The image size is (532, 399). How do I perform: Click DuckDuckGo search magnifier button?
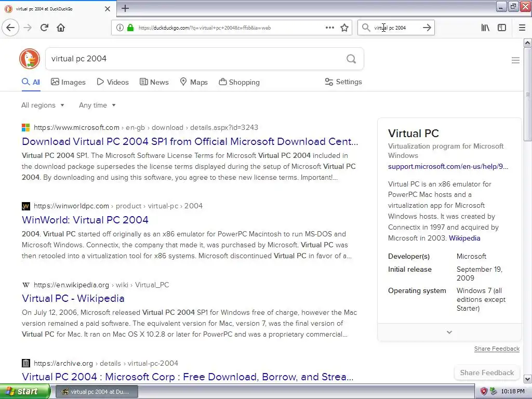click(x=351, y=59)
